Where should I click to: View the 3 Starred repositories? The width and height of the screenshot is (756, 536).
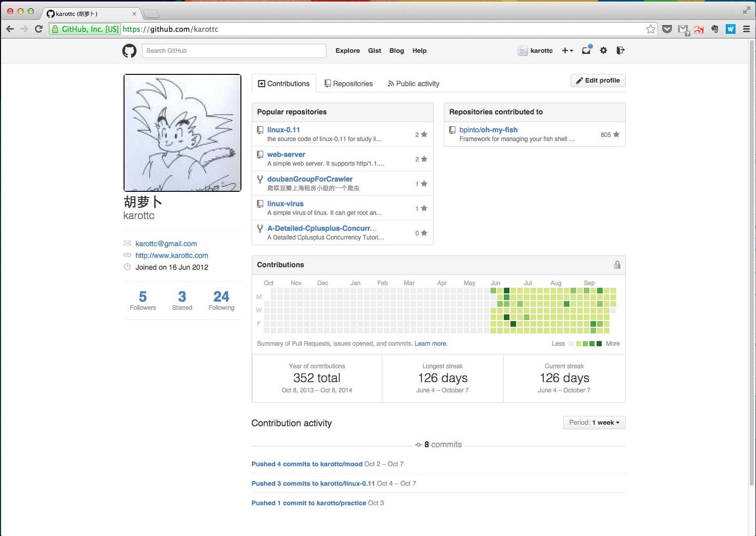182,301
